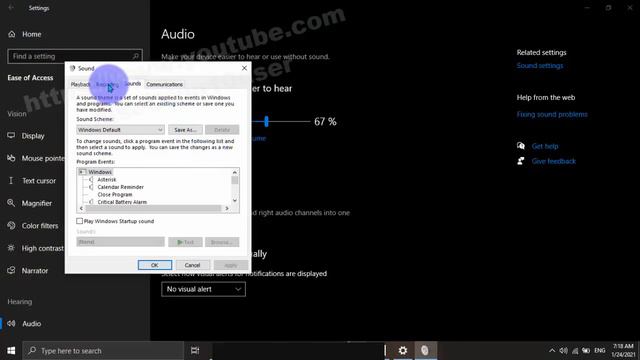Click the Give feedback link
The height and width of the screenshot is (360, 640).
click(x=553, y=161)
